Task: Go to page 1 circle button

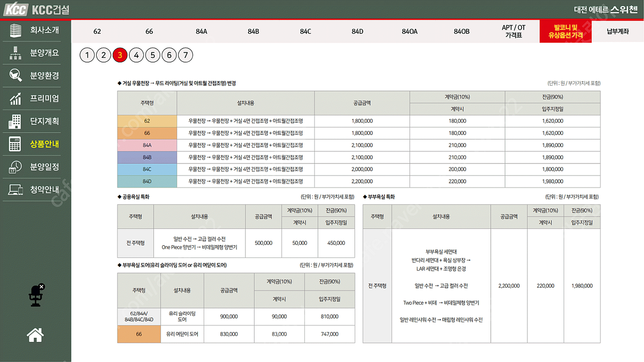Action: tap(87, 55)
